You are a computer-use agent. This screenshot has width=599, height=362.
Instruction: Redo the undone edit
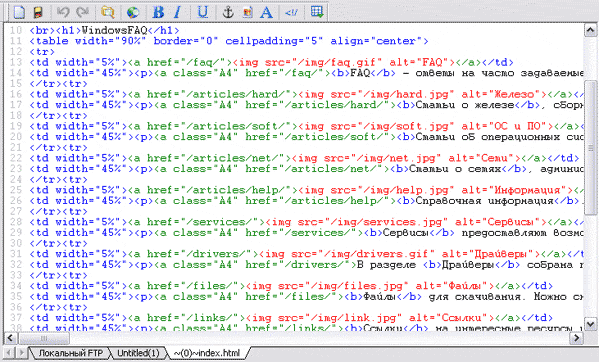(x=82, y=12)
